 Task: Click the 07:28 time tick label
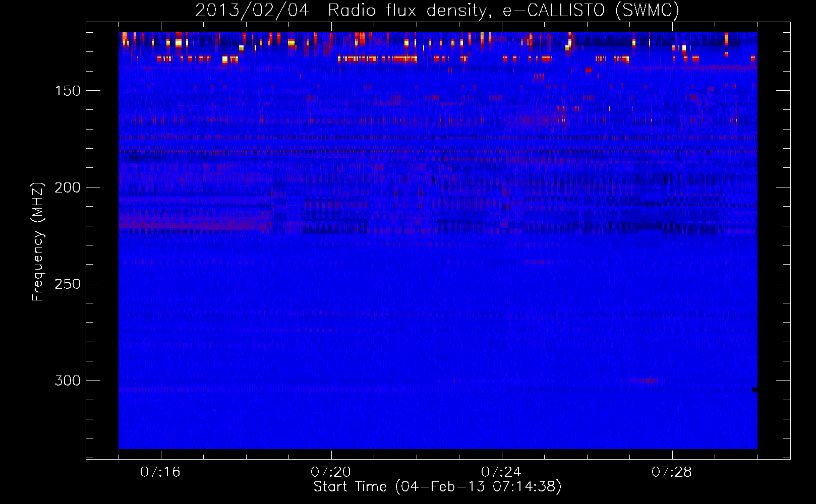tap(672, 472)
